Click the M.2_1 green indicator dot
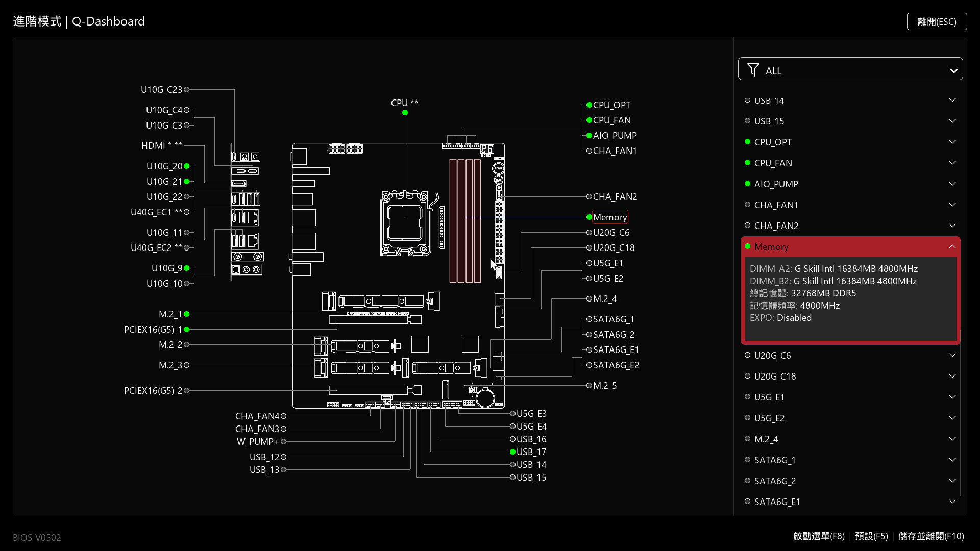This screenshot has width=980, height=551. coord(187,314)
